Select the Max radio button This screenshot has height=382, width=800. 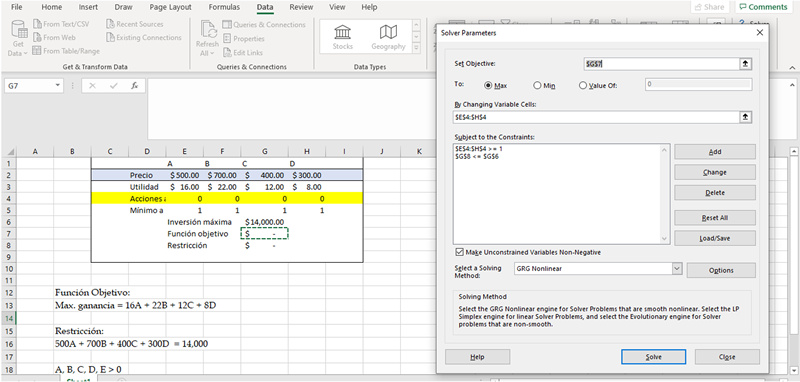pos(488,86)
